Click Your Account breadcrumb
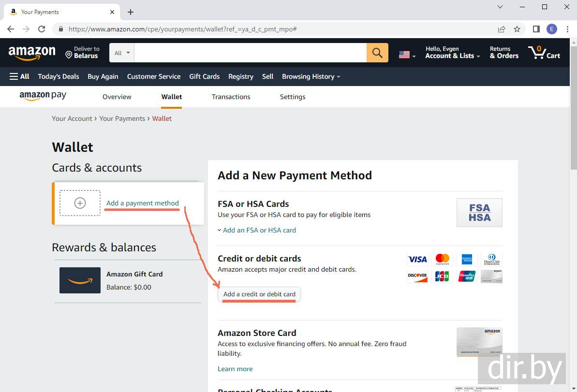The width and height of the screenshot is (577, 392). click(72, 118)
